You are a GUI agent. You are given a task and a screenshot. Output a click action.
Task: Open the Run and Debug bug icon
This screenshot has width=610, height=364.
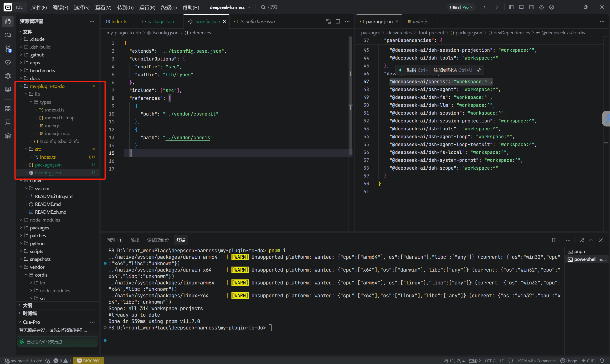click(x=8, y=76)
